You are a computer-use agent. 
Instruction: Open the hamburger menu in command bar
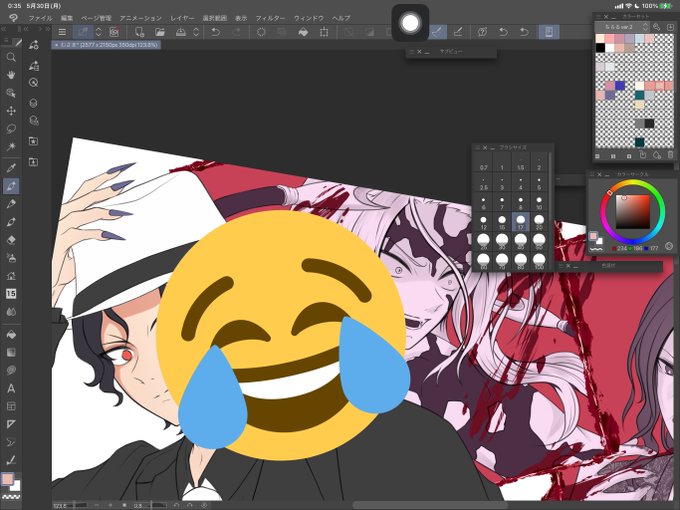[x=62, y=32]
